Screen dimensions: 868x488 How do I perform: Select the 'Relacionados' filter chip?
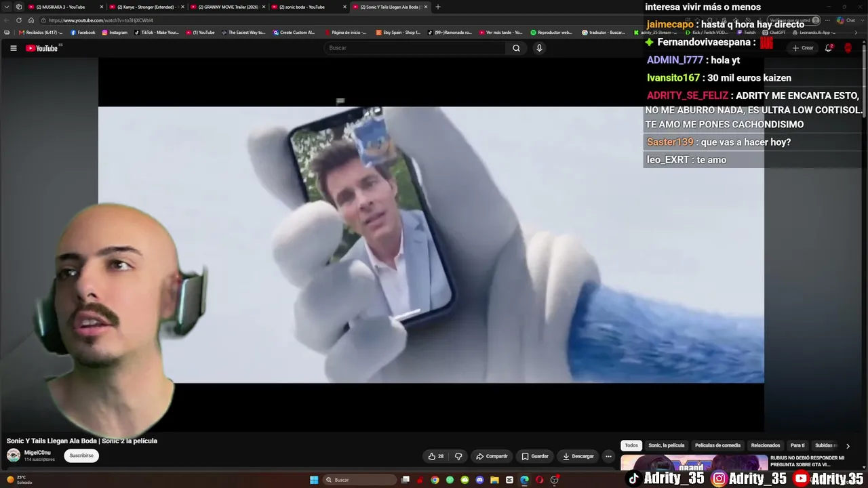point(766,445)
